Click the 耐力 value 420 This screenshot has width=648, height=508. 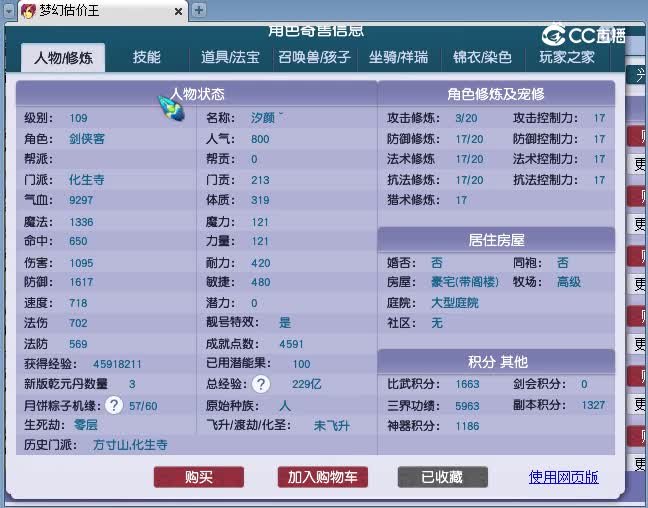pos(260,263)
